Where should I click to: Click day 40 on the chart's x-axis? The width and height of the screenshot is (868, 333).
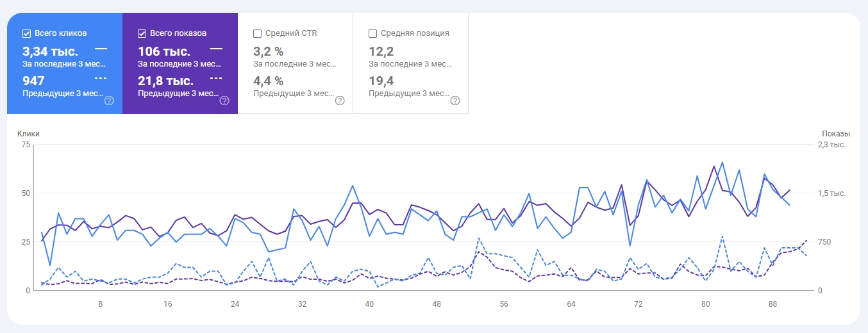pos(369,304)
